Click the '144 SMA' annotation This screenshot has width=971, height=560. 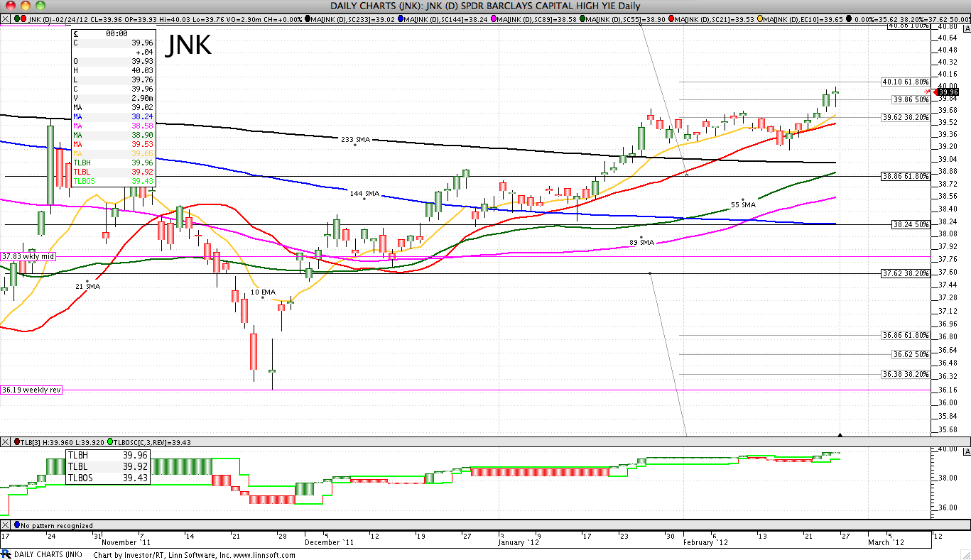click(364, 193)
